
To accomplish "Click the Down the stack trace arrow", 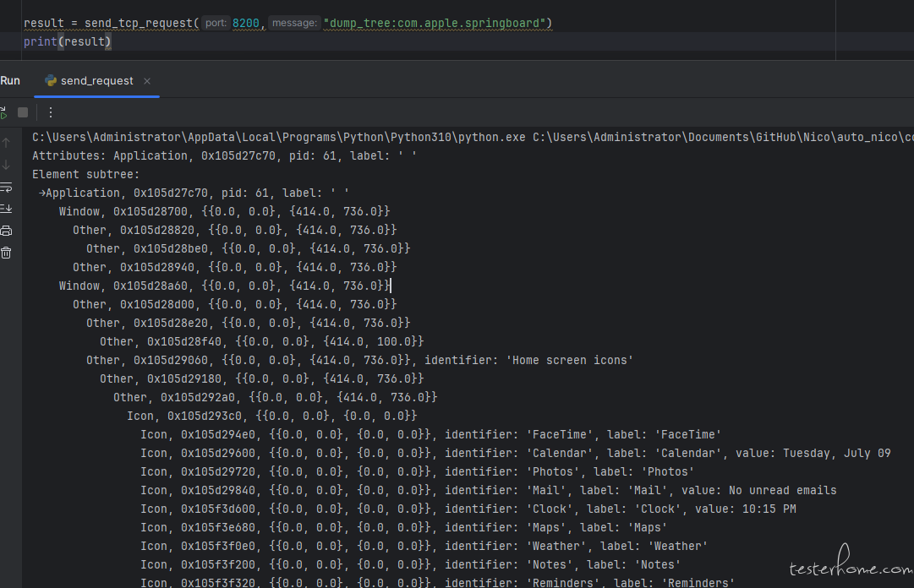I will pyautogui.click(x=7, y=166).
